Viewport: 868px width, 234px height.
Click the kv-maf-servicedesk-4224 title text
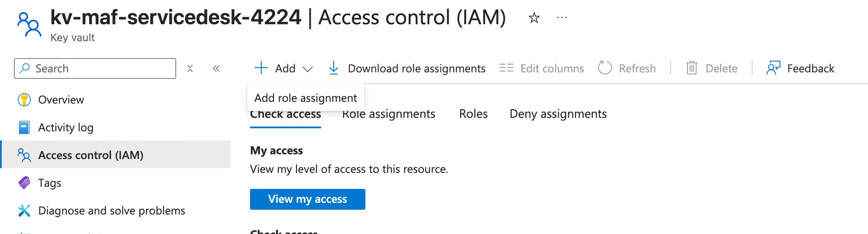coord(176,17)
